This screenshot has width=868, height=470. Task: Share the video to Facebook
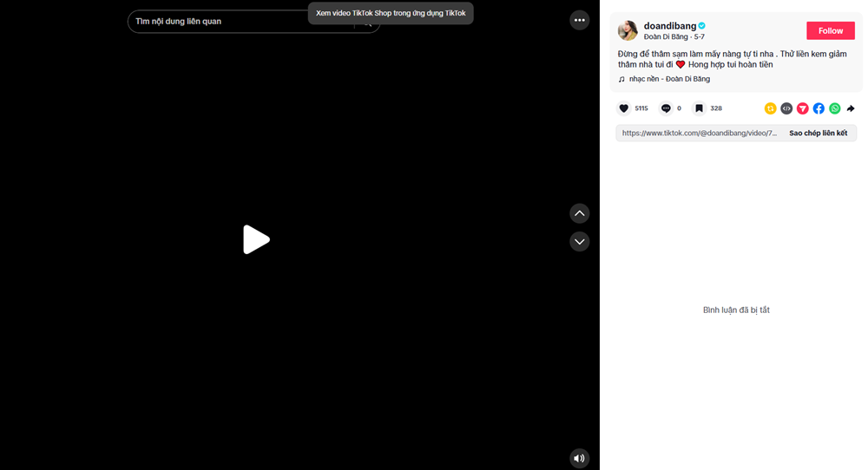819,108
